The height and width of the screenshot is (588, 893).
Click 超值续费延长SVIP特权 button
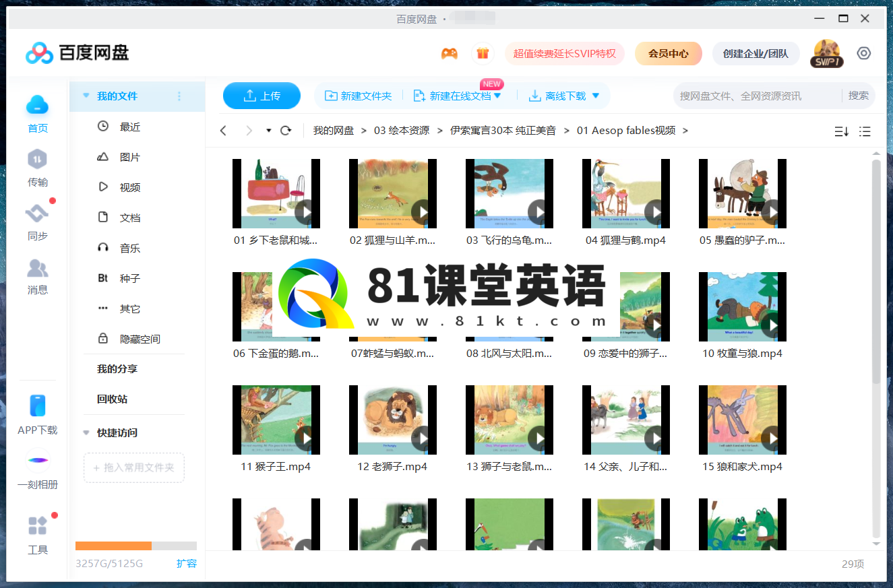[x=565, y=53]
